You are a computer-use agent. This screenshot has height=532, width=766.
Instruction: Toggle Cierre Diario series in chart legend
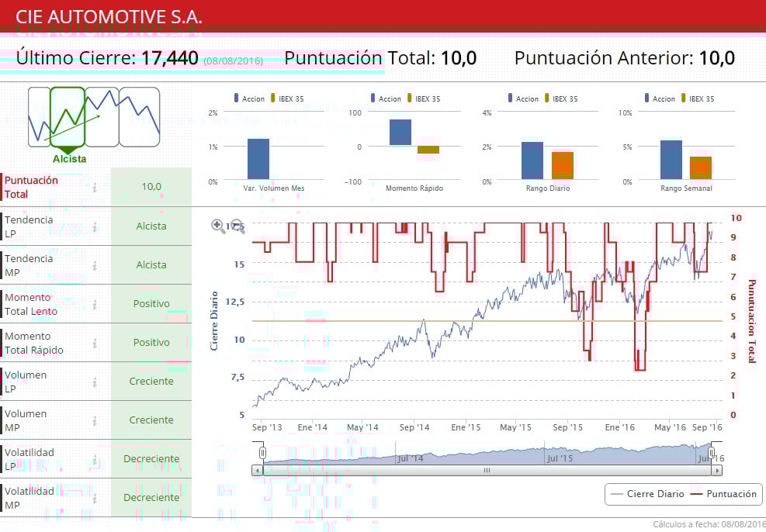647,494
